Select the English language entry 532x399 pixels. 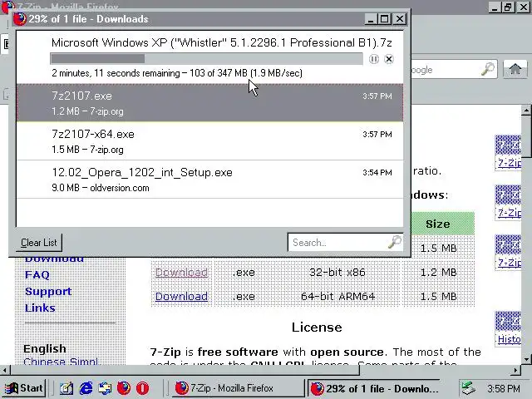pos(45,349)
